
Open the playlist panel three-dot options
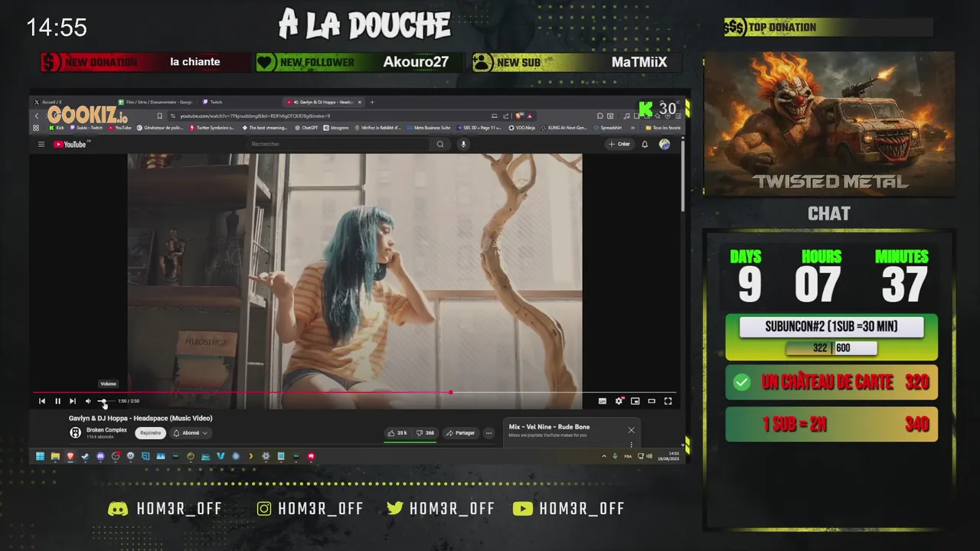631,444
